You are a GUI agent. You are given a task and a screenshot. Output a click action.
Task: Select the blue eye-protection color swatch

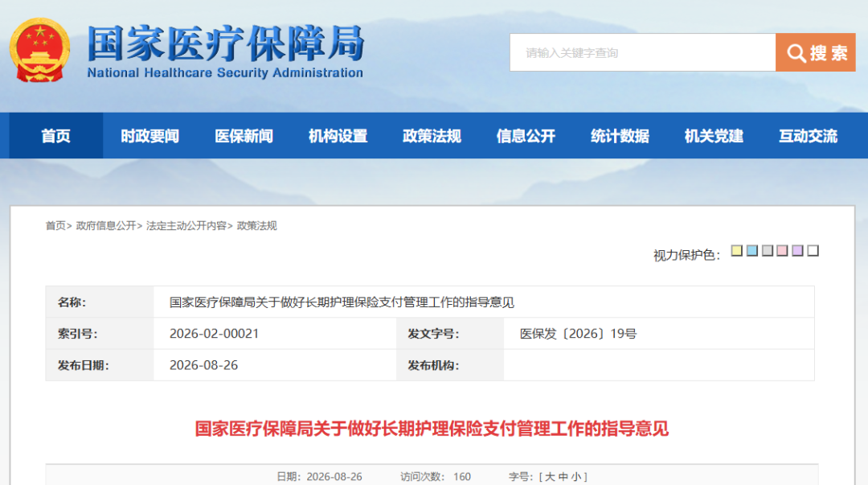(752, 250)
